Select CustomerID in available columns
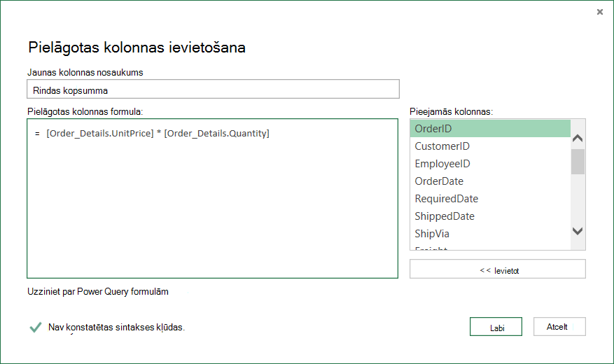 (x=490, y=146)
